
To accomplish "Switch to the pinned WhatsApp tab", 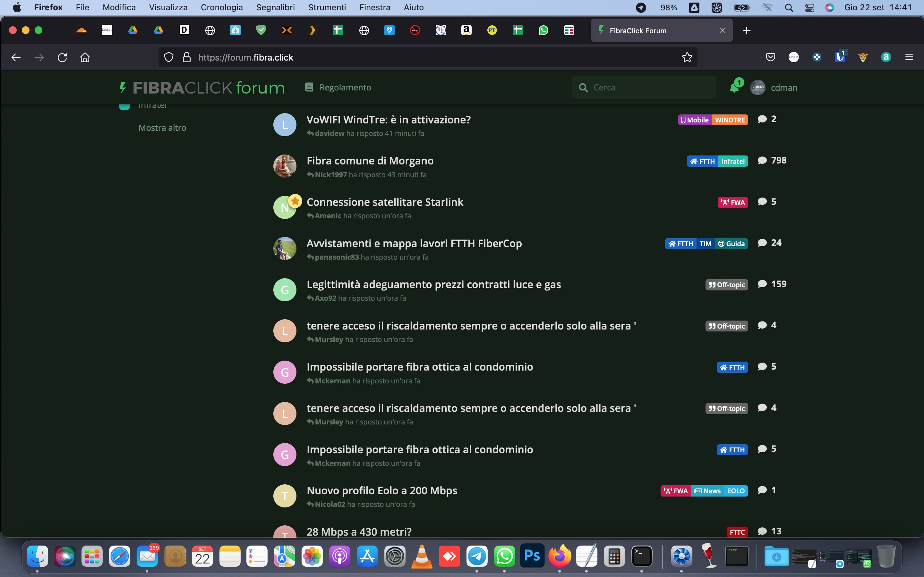I will 543,30.
